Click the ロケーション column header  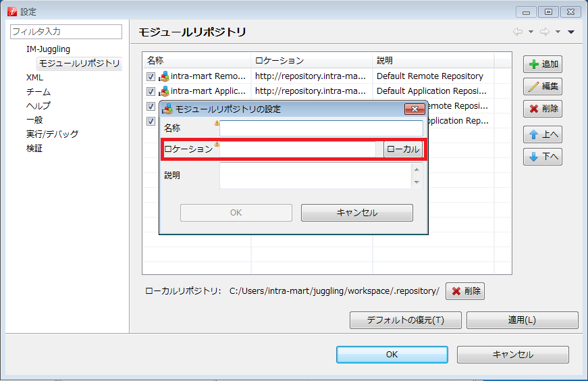[x=312, y=60]
